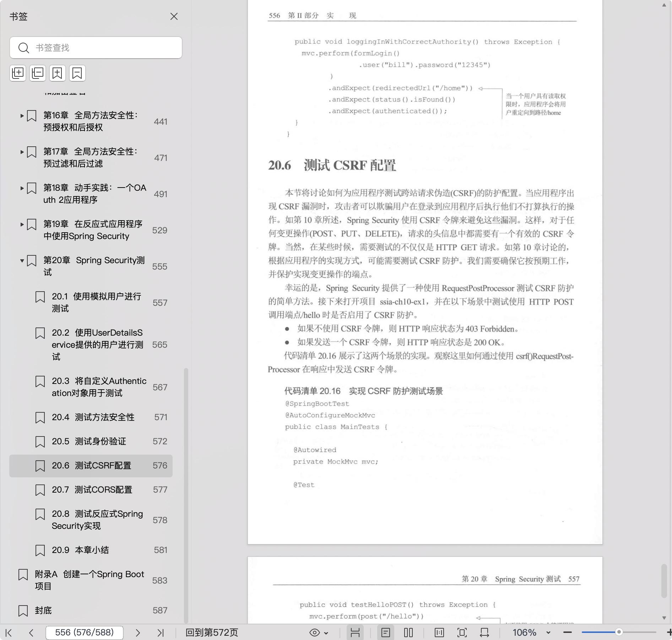Go to the last page
The height and width of the screenshot is (640, 672).
[161, 633]
